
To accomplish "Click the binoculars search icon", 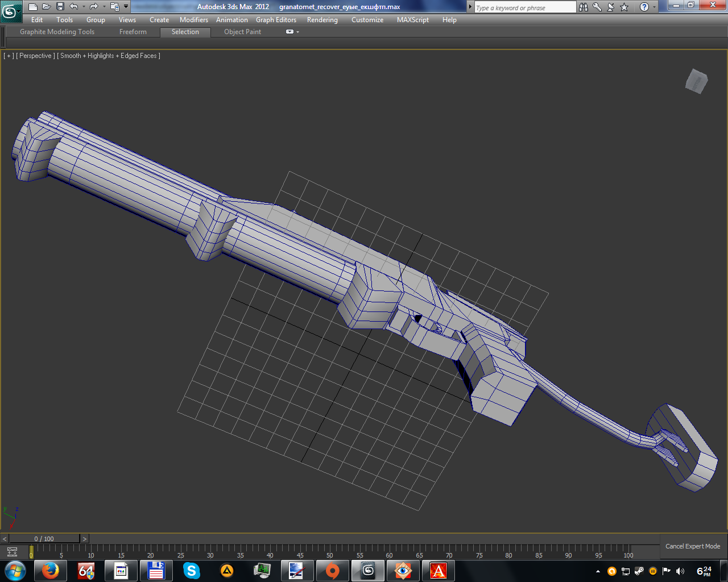I will pyautogui.click(x=584, y=7).
